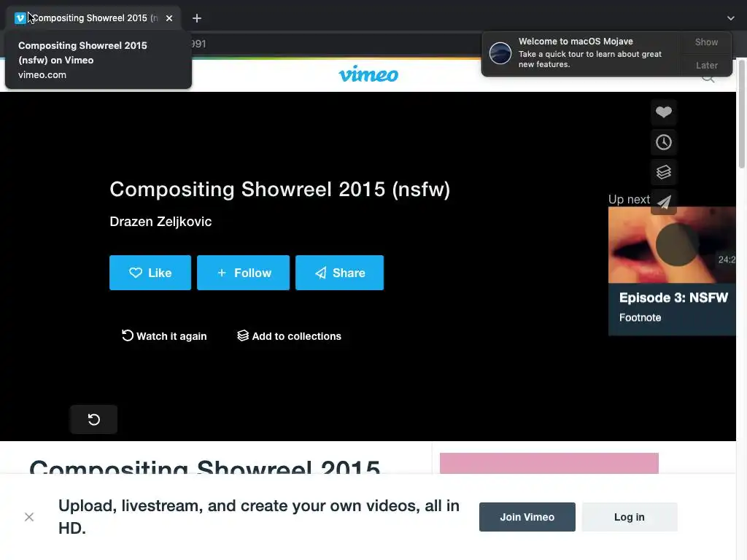This screenshot has height=560, width=747.
Task: Open the Drazen Zeljkovic author name
Action: pos(160,222)
